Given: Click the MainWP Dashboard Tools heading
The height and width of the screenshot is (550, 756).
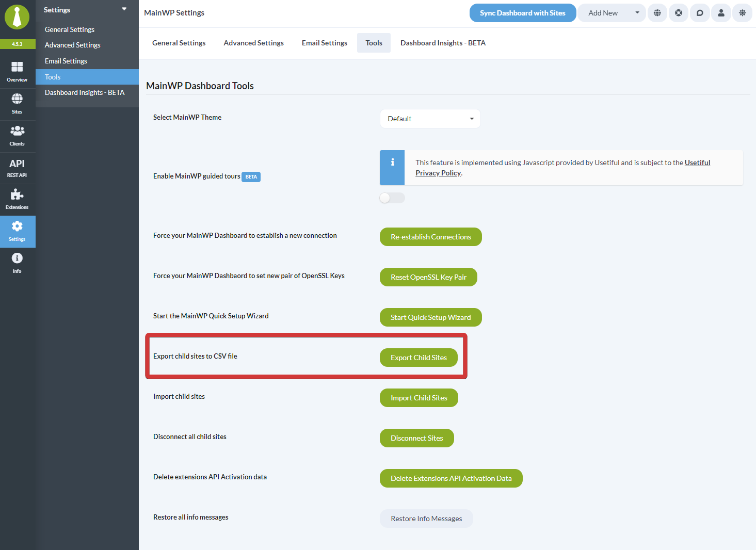Looking at the screenshot, I should pyautogui.click(x=200, y=86).
